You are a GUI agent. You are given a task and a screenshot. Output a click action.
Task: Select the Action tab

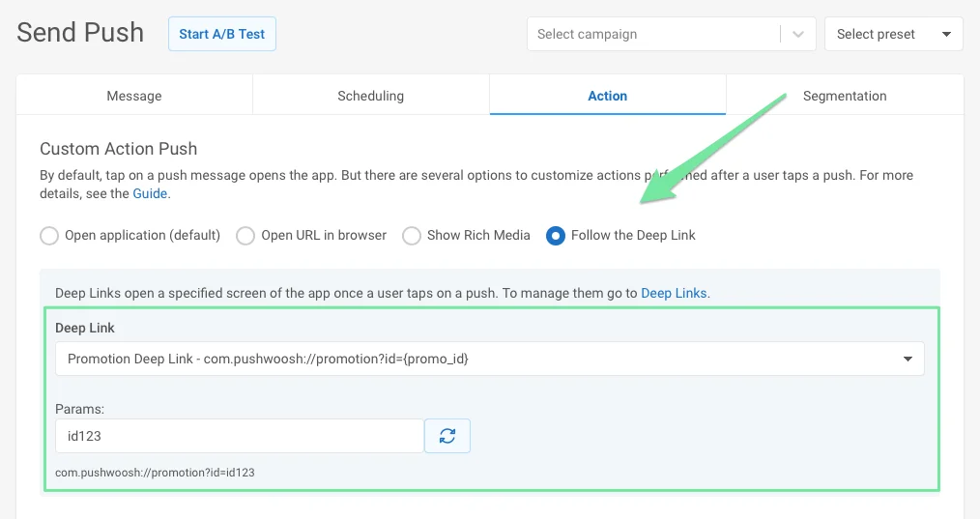tap(607, 96)
